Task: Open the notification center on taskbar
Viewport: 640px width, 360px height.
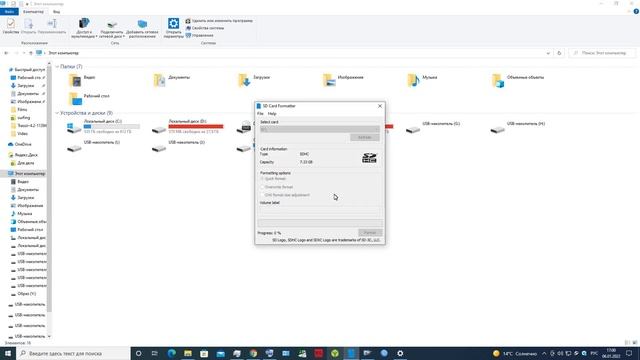Action: coord(629,353)
